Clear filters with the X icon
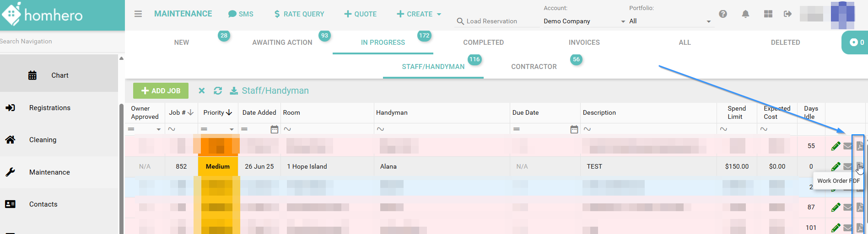Screen dimensions: 868x234 [201, 90]
